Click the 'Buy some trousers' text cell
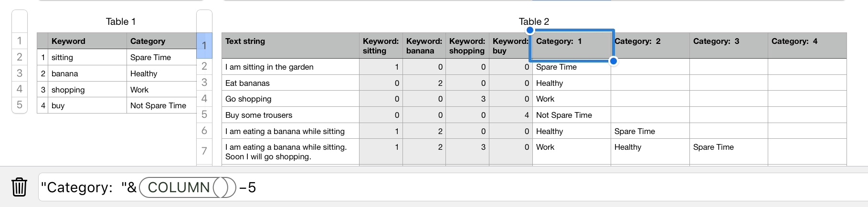868x207 pixels. tap(290, 115)
